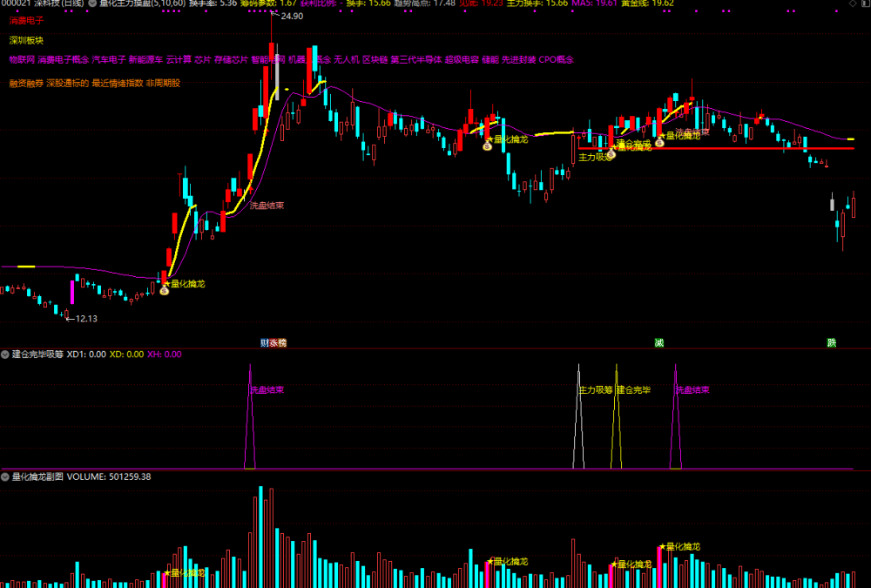Select the 000021 深科技(日线) stock title
This screenshot has width=871, height=588.
[42, 3]
